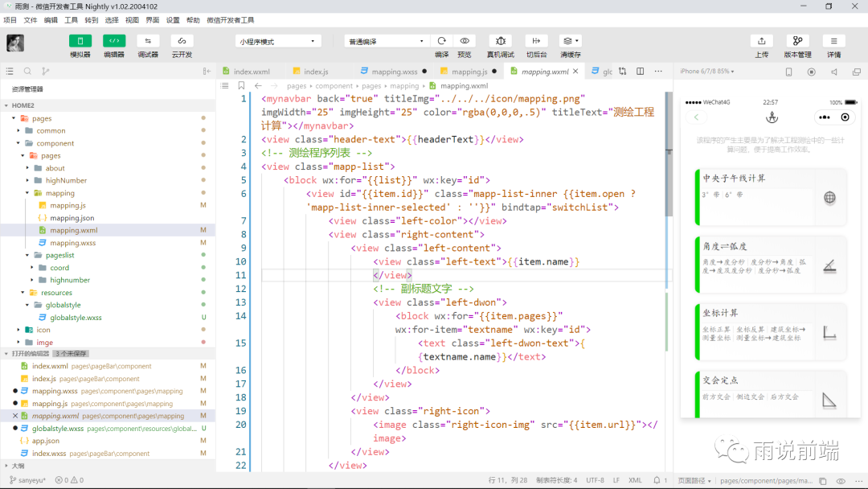868x489 pixels.
Task: Open the 工具 menu in menu bar
Action: [x=72, y=20]
